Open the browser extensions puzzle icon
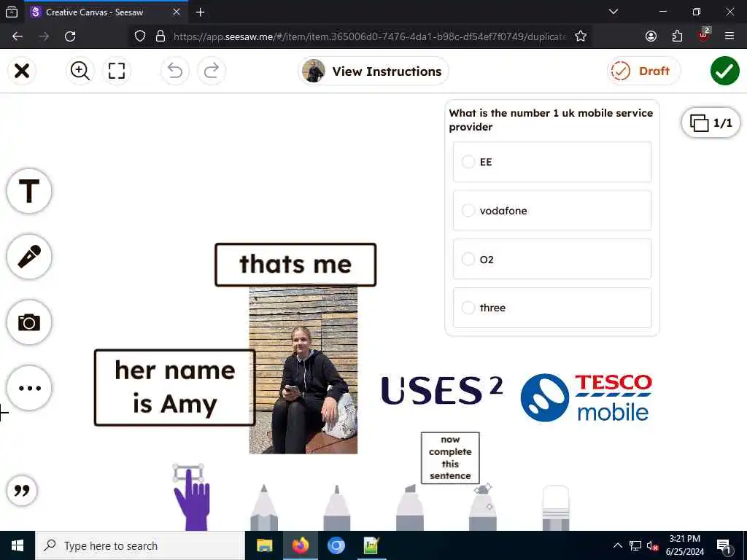The width and height of the screenshot is (747, 560). click(677, 36)
